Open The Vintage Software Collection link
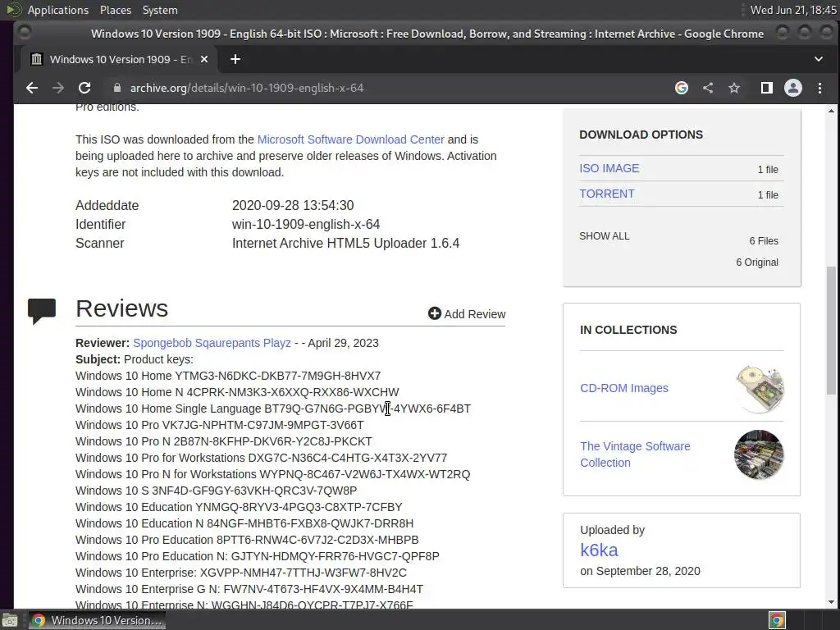 click(635, 454)
